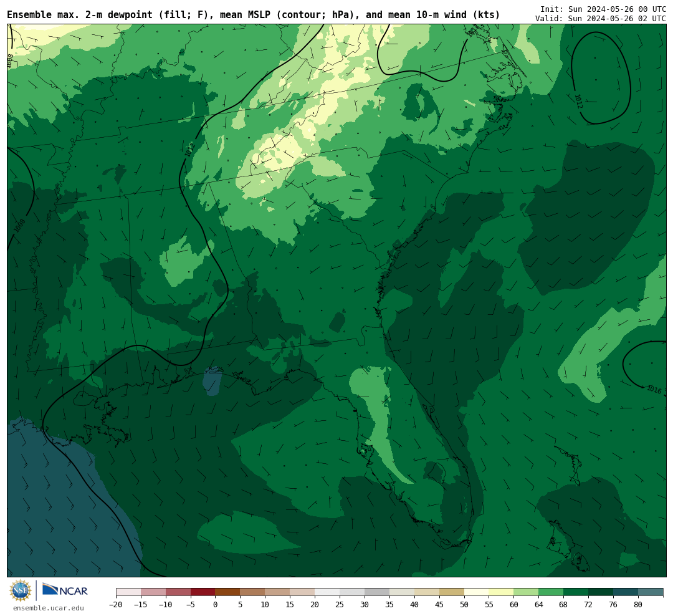Pick the 15 to 20 colorbar swatch
Screen dimensions: 673x616
(303, 592)
